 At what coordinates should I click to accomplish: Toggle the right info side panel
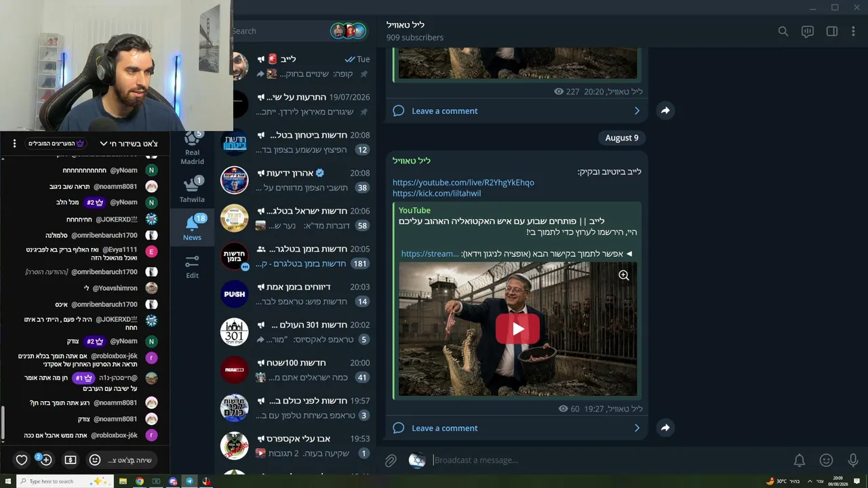click(x=832, y=31)
